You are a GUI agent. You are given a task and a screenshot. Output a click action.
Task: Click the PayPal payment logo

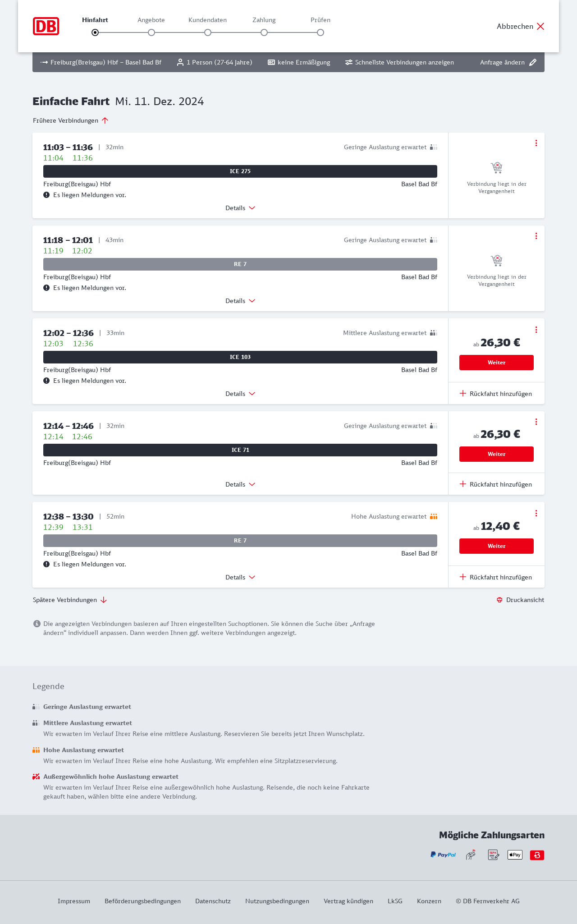(443, 855)
